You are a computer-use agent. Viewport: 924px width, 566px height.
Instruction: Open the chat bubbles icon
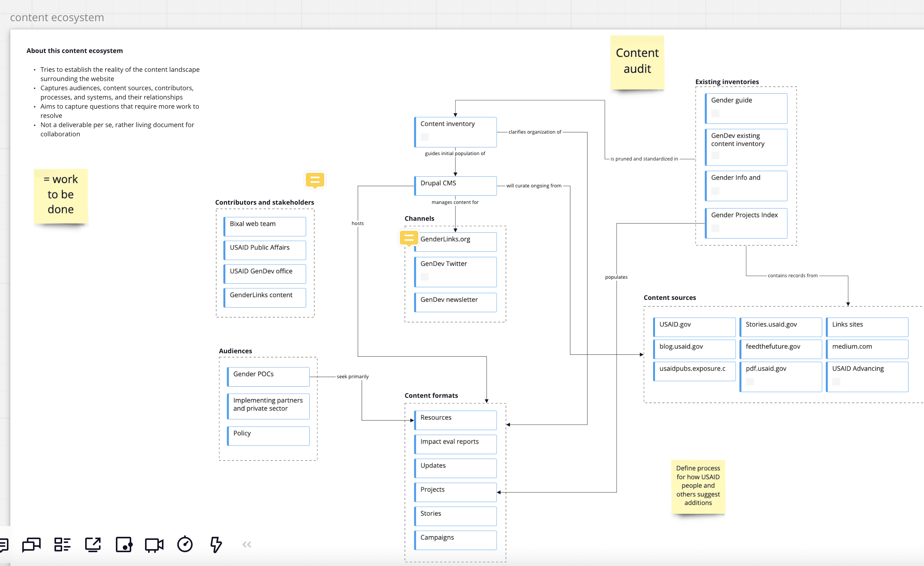(x=31, y=544)
